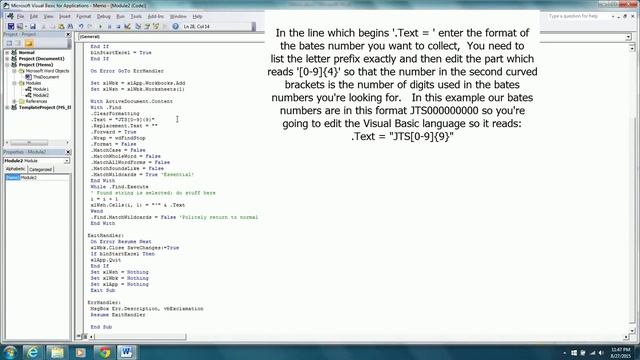Open Chrome from taskbar
Screen dimensions: 640x360
[x=104, y=352]
